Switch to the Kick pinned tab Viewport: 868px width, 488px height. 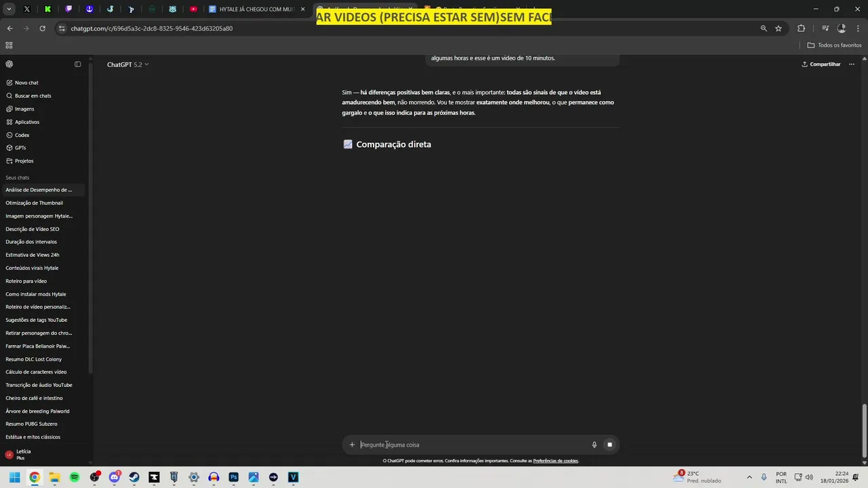pos(47,9)
